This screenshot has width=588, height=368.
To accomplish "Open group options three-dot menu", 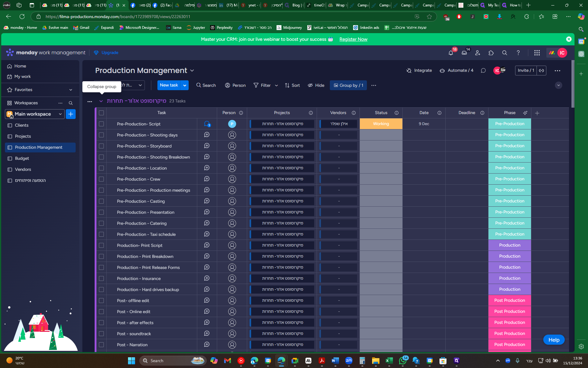I will pos(90,101).
